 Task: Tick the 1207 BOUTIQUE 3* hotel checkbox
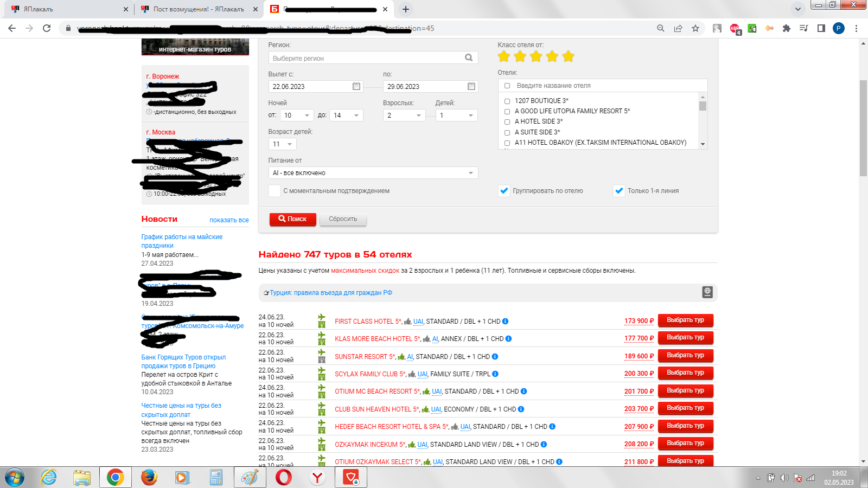click(x=507, y=101)
